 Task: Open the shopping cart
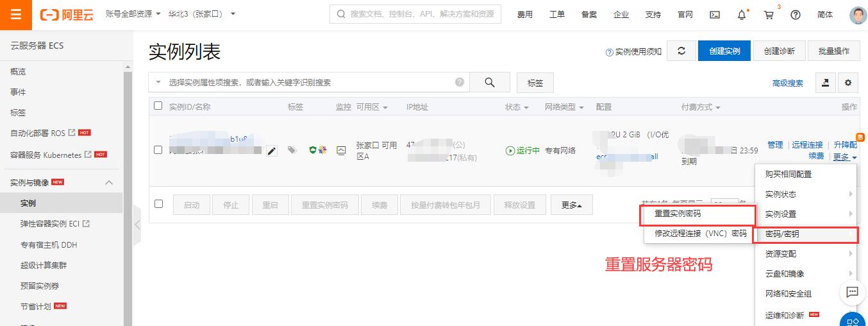[x=769, y=15]
